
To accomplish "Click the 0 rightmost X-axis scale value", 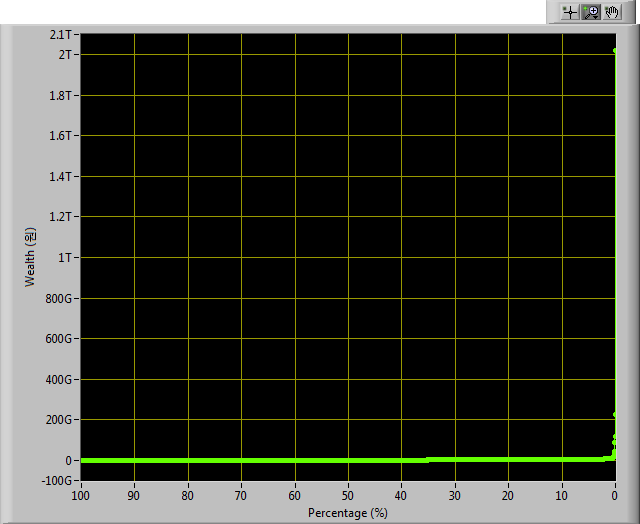I will [x=615, y=496].
